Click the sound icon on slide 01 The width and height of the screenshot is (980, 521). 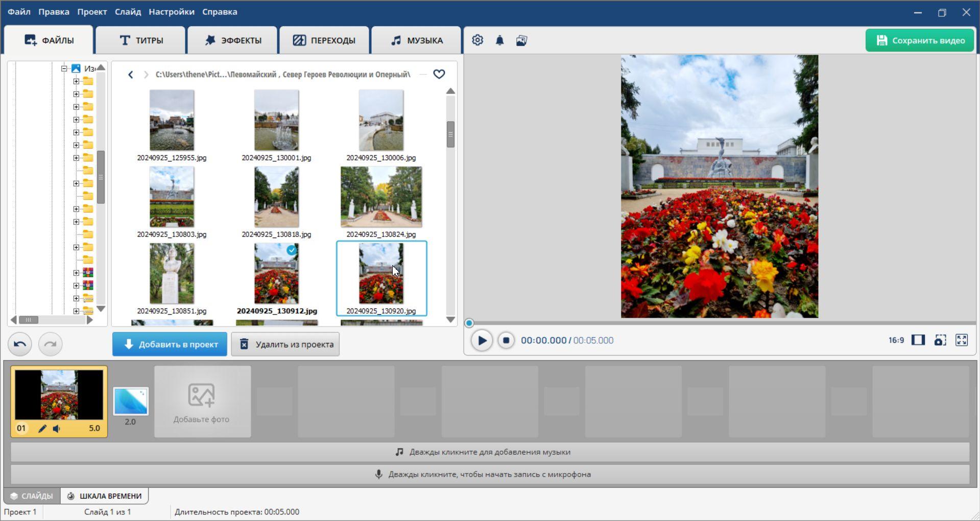pos(57,429)
